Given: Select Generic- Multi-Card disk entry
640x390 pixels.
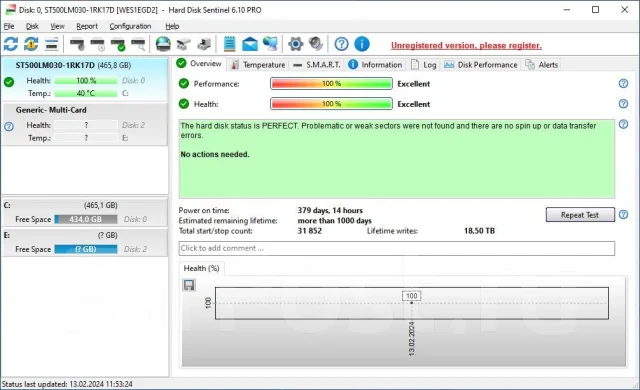Looking at the screenshot, I should point(85,124).
